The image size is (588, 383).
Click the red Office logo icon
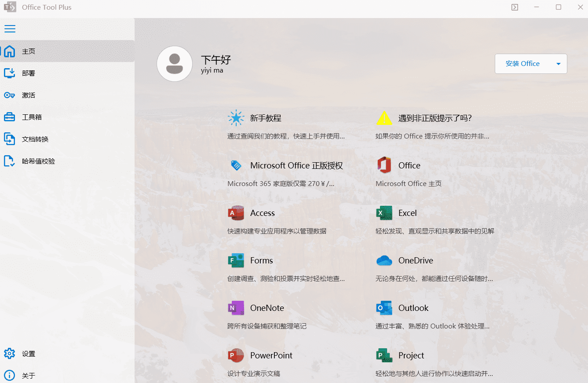click(384, 165)
